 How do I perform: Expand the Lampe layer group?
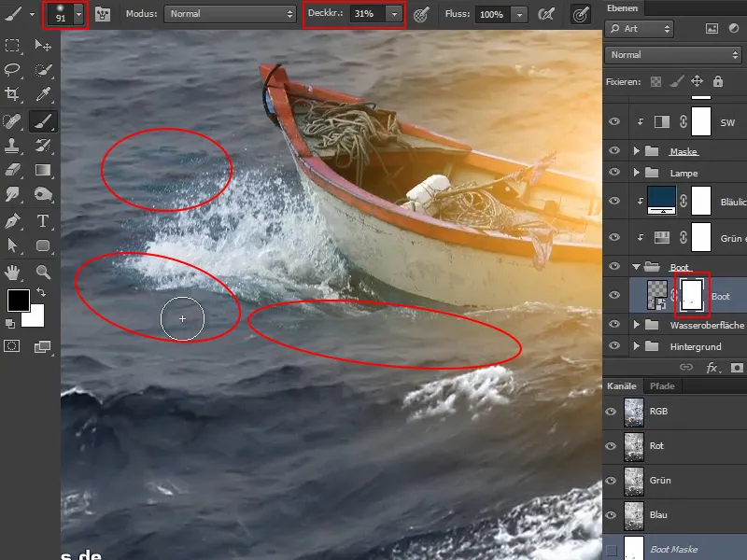point(637,173)
